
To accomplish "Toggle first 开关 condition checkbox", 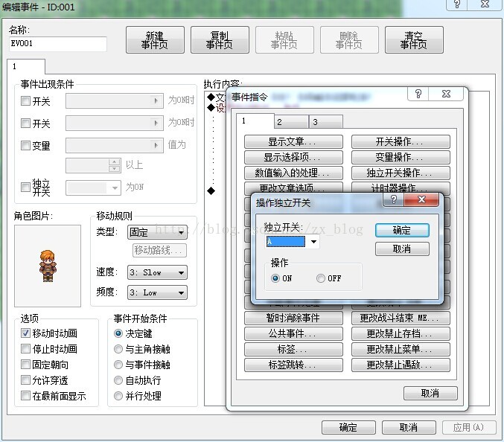I will [25, 101].
